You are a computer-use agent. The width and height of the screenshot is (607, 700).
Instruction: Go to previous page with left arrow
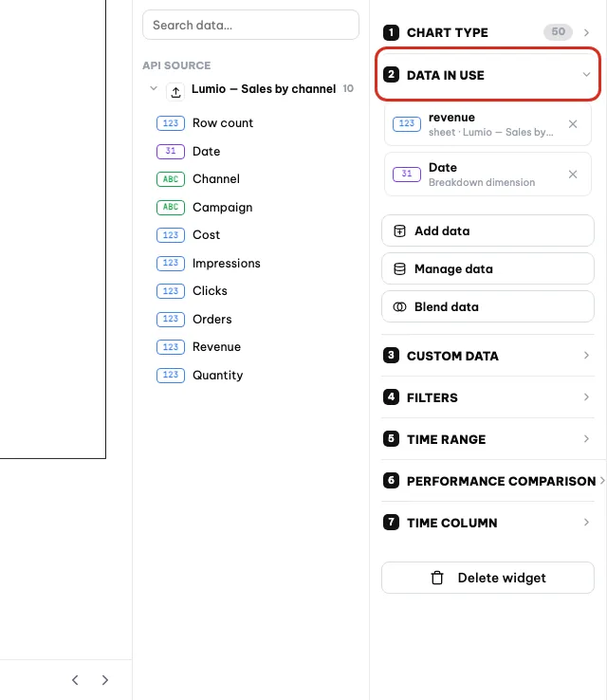tap(75, 680)
